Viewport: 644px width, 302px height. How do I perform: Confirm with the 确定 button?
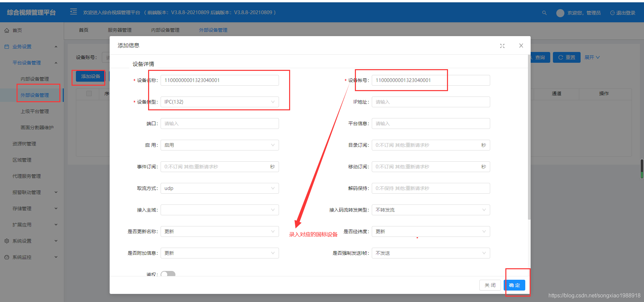pos(514,285)
